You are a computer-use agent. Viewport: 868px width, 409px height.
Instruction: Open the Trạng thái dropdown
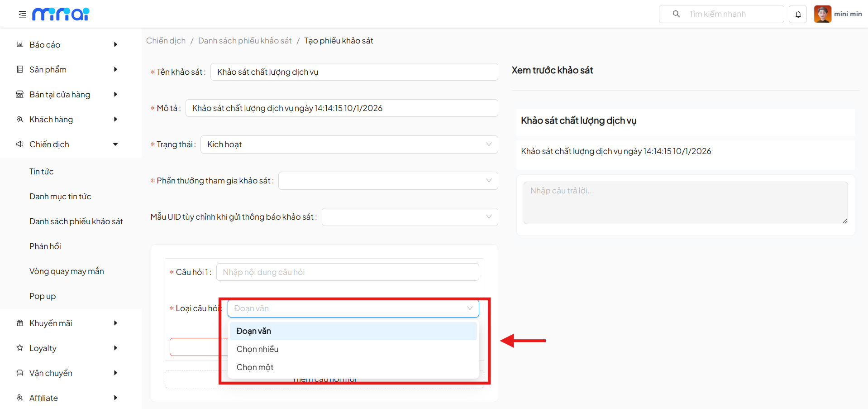349,144
